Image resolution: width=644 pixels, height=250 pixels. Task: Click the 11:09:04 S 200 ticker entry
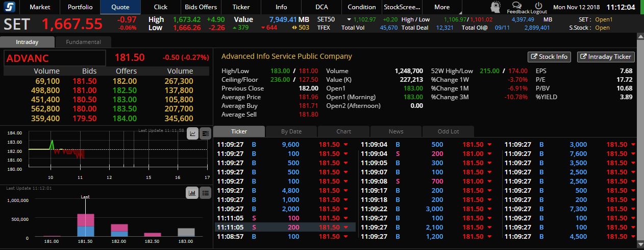[428, 153]
